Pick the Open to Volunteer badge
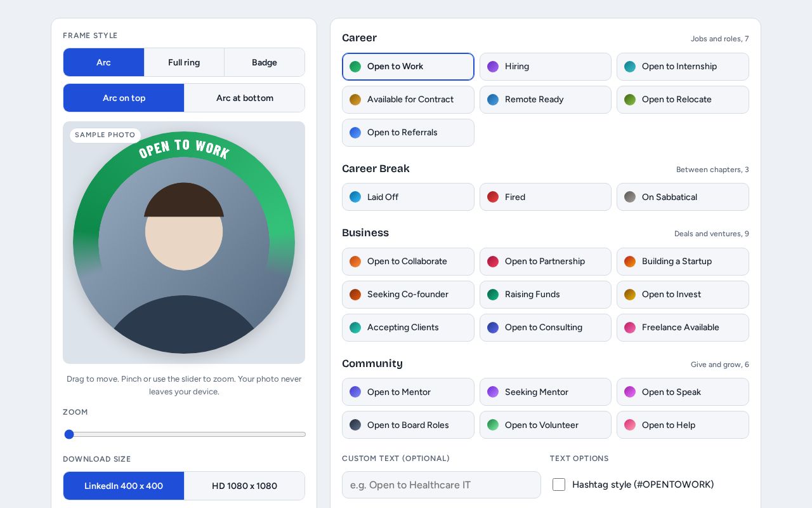The image size is (812, 508). [546, 425]
